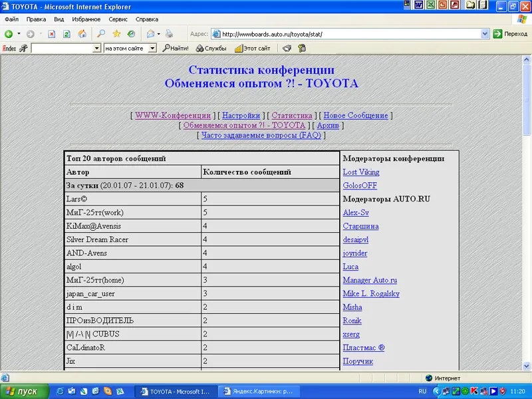Open Internet Explorer from quick launch
Viewport: 532px width, 399px height.
(60, 391)
